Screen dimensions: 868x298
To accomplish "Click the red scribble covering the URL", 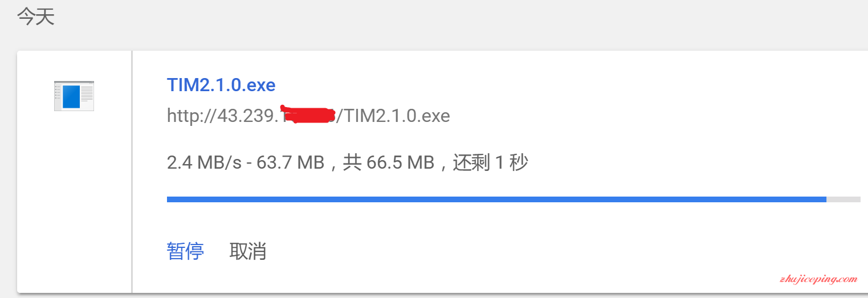I will (x=308, y=114).
